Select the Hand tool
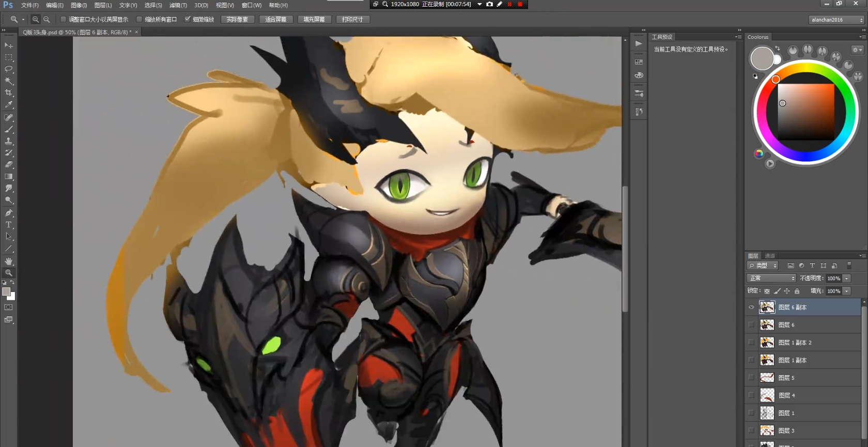Screen dimensions: 868x447 9,261
